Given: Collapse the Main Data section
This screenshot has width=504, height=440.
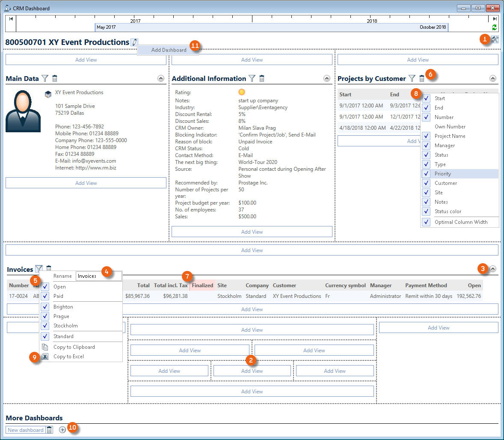Looking at the screenshot, I should pos(161,78).
